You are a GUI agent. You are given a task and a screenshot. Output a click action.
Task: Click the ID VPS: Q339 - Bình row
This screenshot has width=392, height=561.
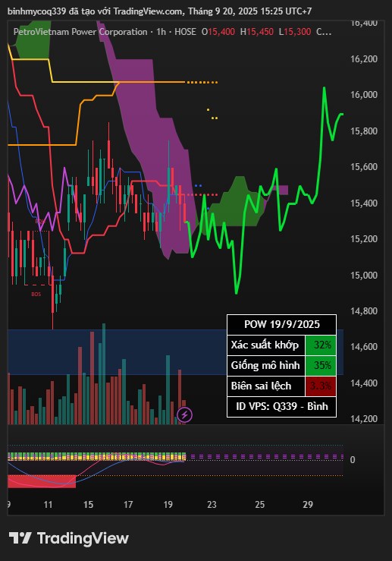pos(281,407)
